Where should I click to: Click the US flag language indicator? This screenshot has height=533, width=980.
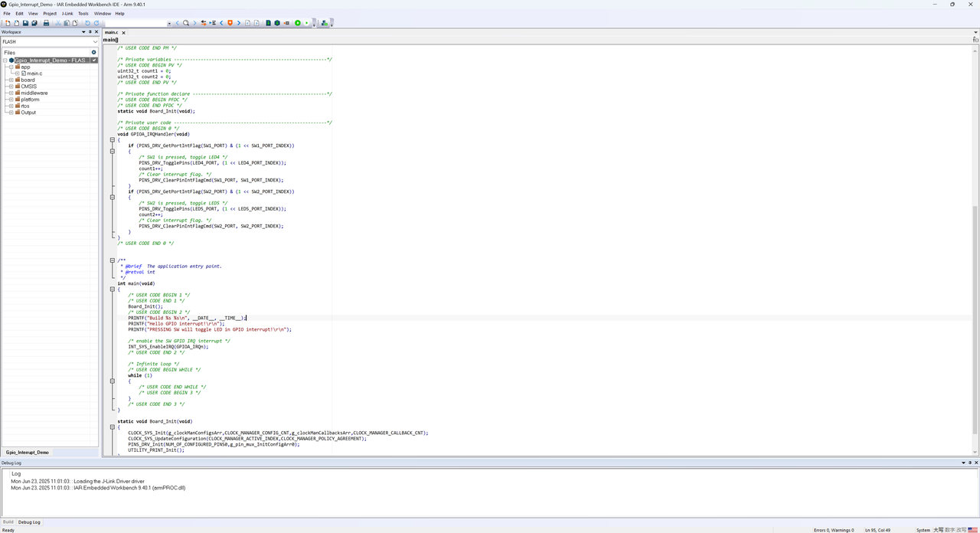tap(972, 530)
